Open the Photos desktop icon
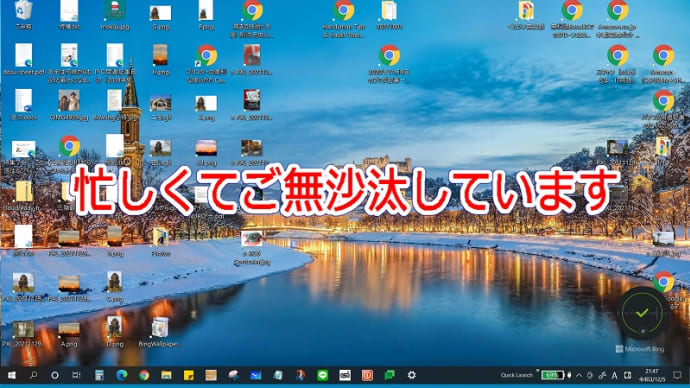This screenshot has width=690, height=388. [161, 242]
